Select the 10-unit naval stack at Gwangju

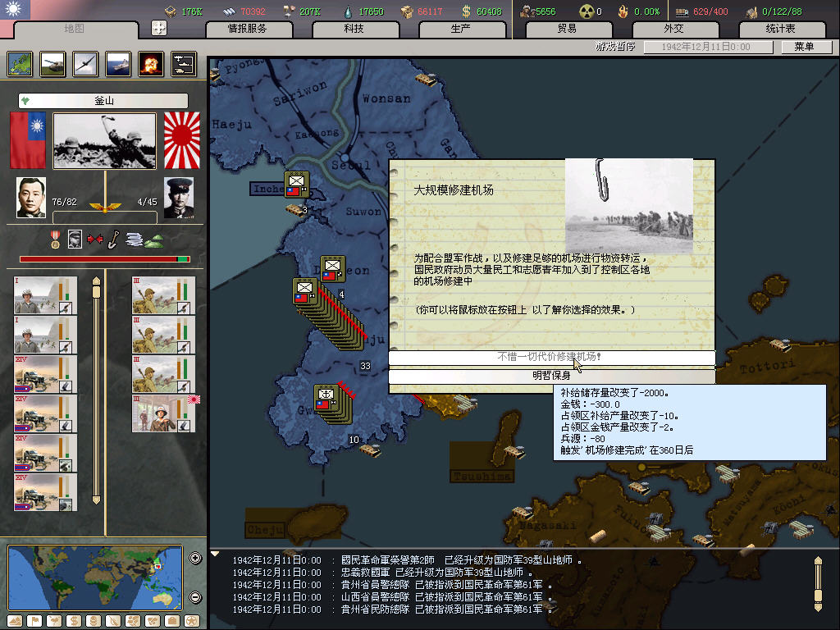pos(333,404)
